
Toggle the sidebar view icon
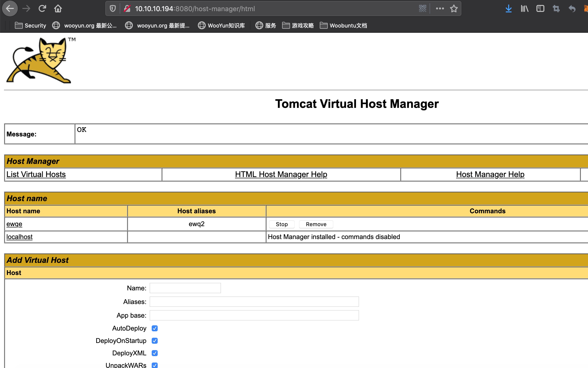pyautogui.click(x=540, y=9)
